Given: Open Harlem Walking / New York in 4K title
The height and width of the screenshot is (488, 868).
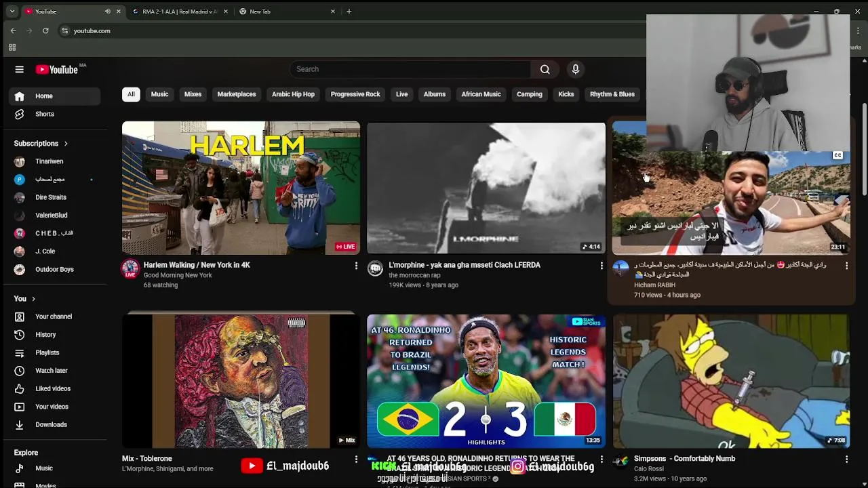Looking at the screenshot, I should tap(197, 265).
